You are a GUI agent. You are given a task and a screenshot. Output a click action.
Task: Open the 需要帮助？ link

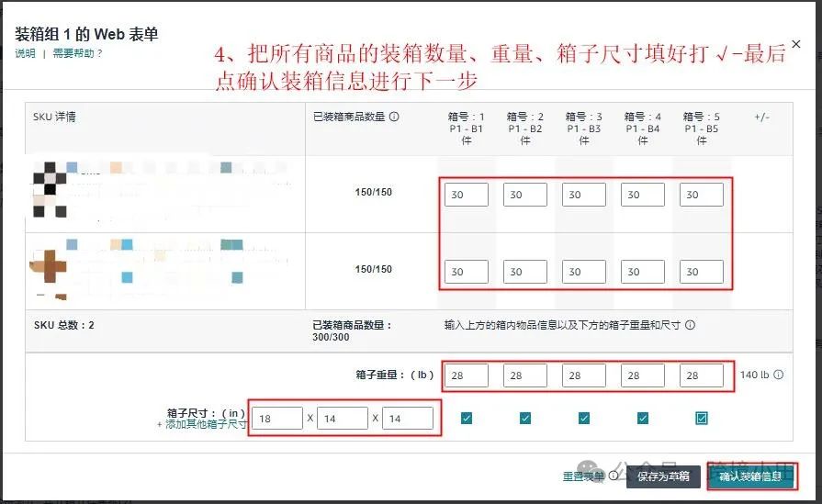77,53
